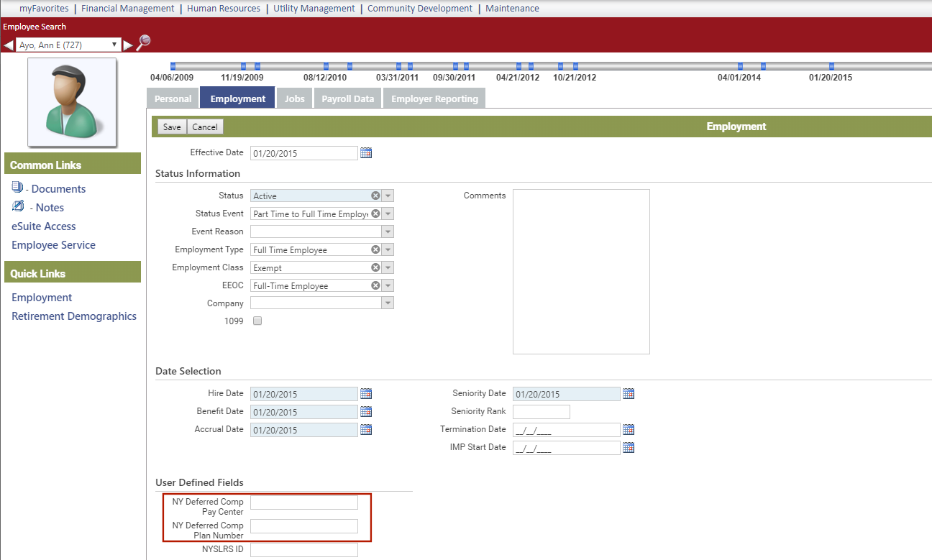This screenshot has height=560, width=932.
Task: Open the Retirement Demographics quick link
Action: [74, 316]
